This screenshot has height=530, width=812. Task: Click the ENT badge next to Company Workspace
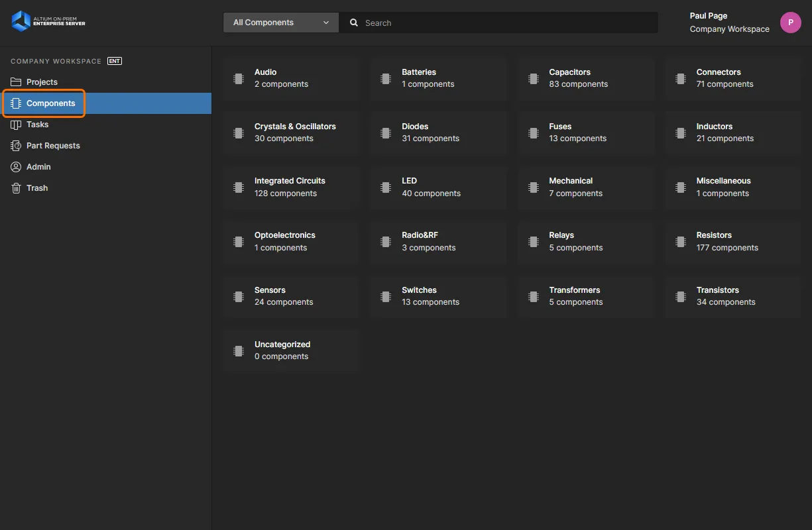click(115, 61)
